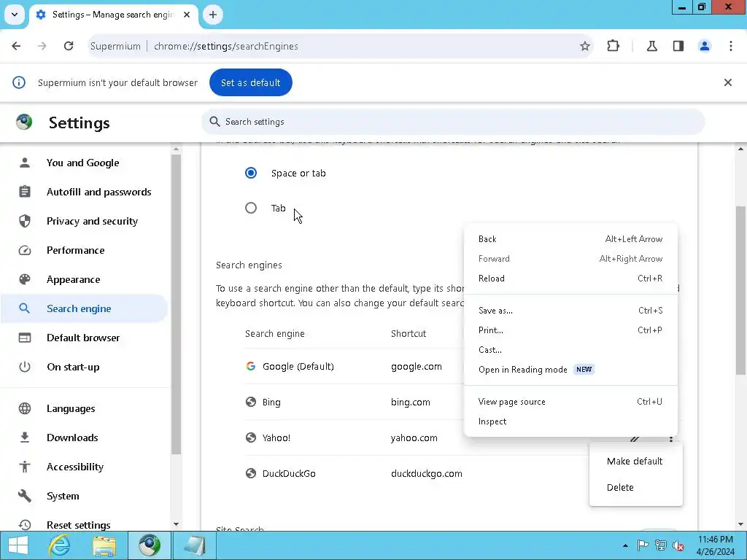This screenshot has width=747, height=560.
Task: Open You and Google settings
Action: pos(84,163)
